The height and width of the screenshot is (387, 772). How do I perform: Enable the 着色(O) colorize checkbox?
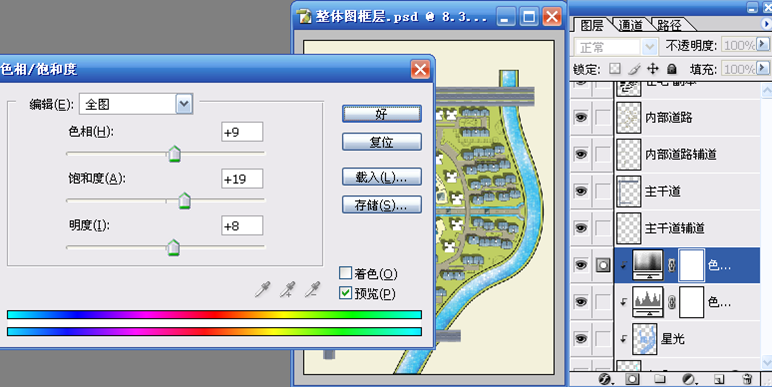click(346, 273)
